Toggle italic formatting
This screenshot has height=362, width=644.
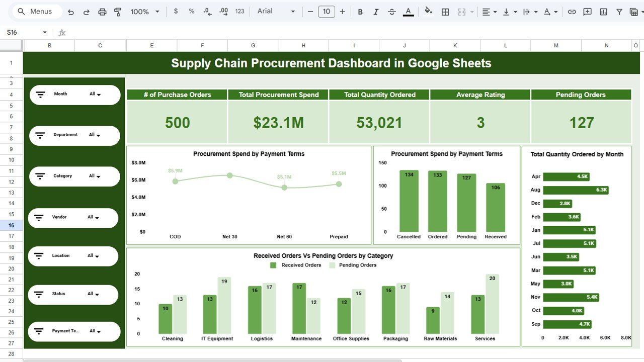point(376,11)
